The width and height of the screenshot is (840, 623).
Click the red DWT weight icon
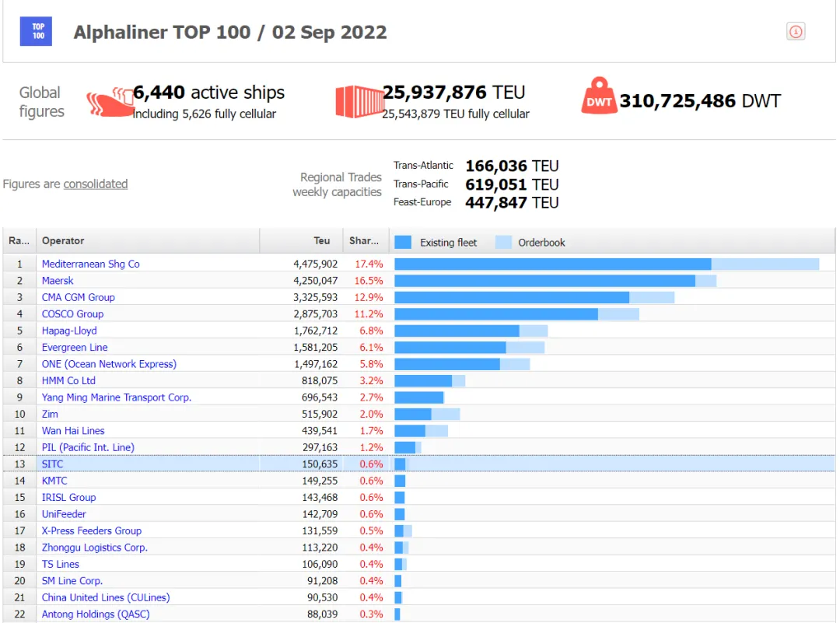(599, 96)
